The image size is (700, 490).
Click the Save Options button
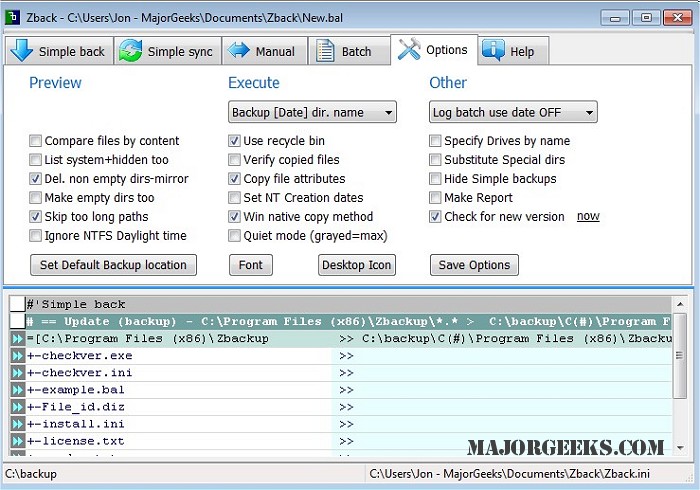(x=474, y=265)
